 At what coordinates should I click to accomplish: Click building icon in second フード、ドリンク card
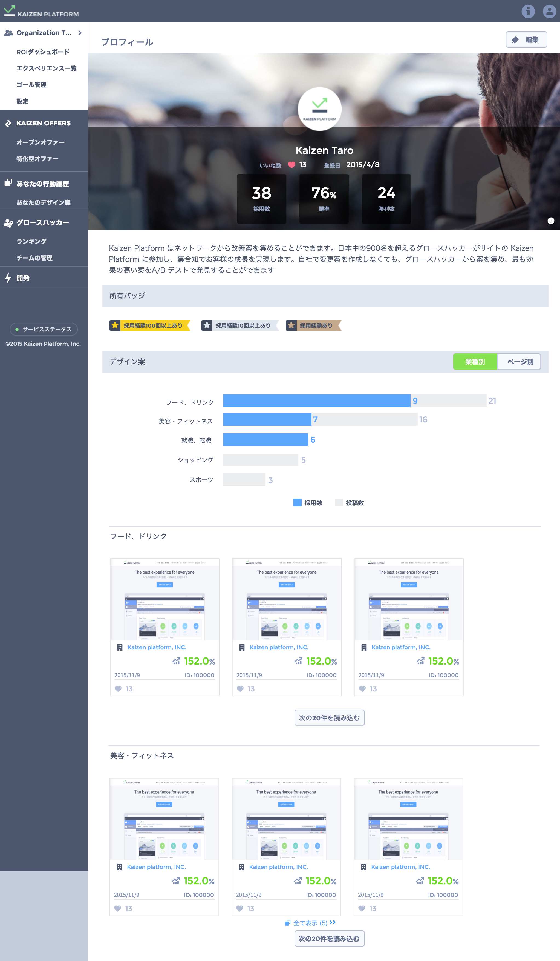click(x=242, y=648)
